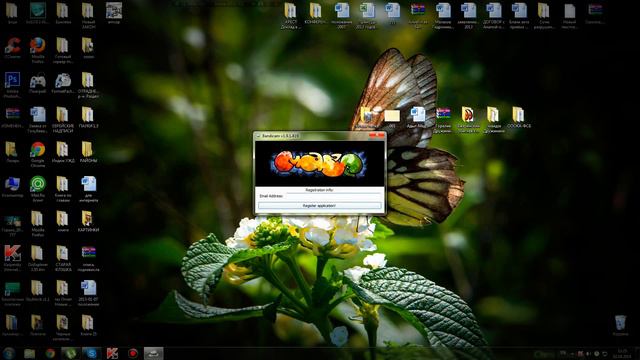This screenshot has height=360, width=640.
Task: Launch the Mozilla Firefox desktop shortcut
Action: (38, 50)
